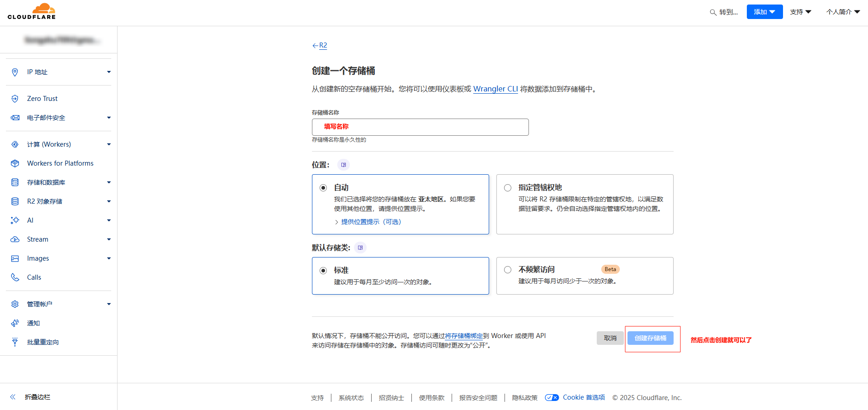
Task: Open Workers for Platforms
Action: point(60,163)
